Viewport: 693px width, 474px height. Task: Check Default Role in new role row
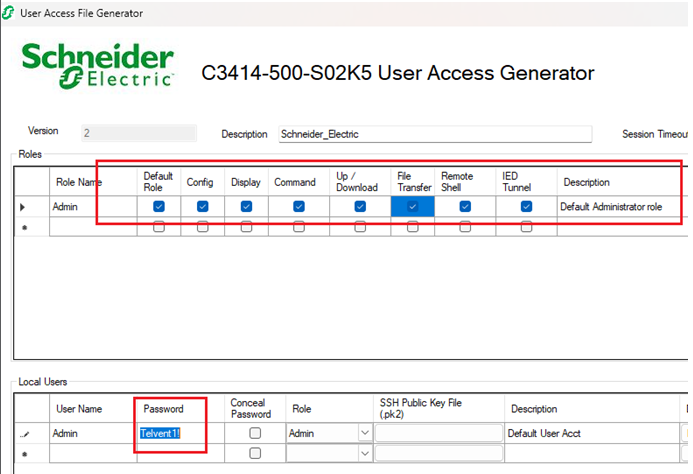point(159,226)
